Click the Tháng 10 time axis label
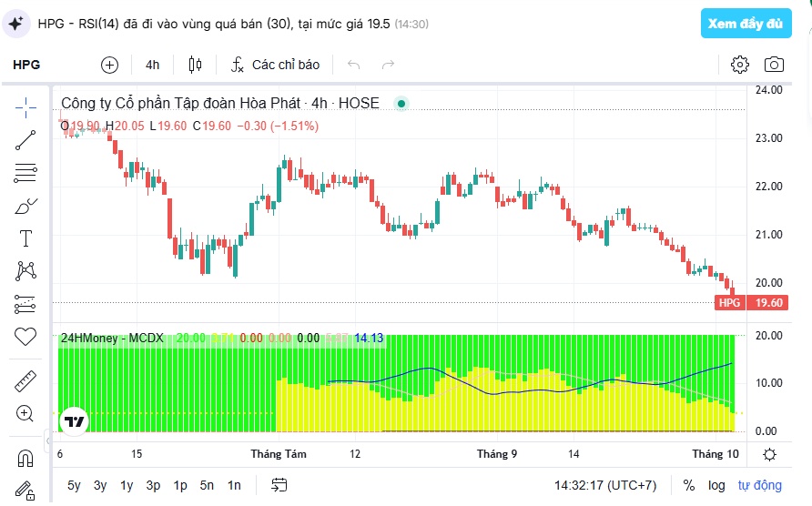This screenshot has width=812, height=506. 716,454
